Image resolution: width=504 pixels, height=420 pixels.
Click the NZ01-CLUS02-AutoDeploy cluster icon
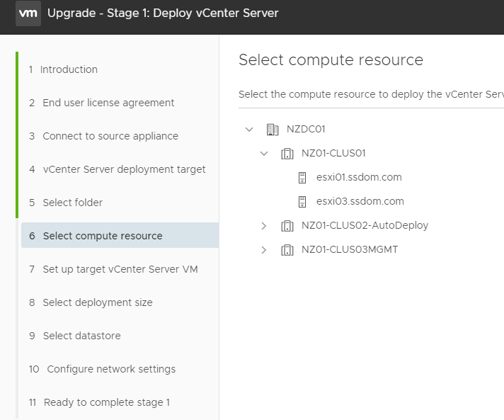tap(287, 226)
